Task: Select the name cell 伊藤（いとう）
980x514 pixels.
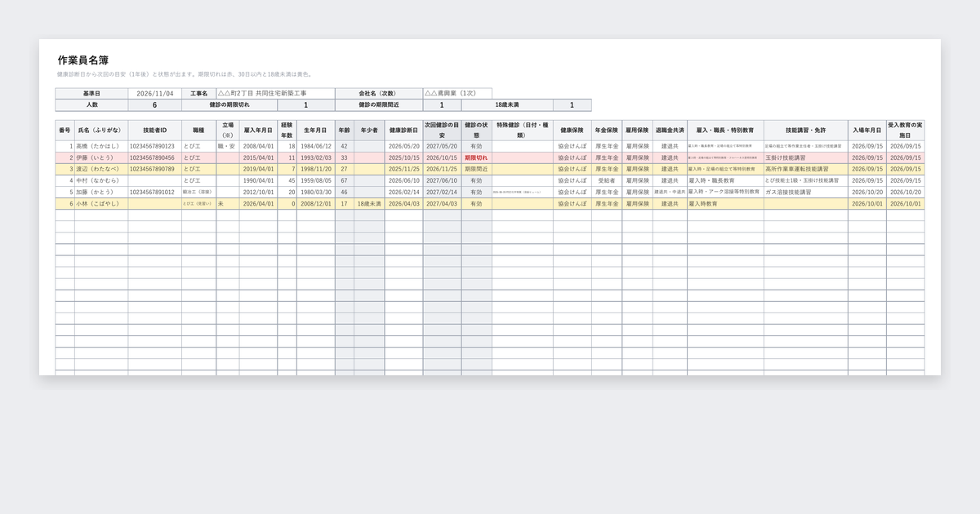Action: [x=100, y=157]
